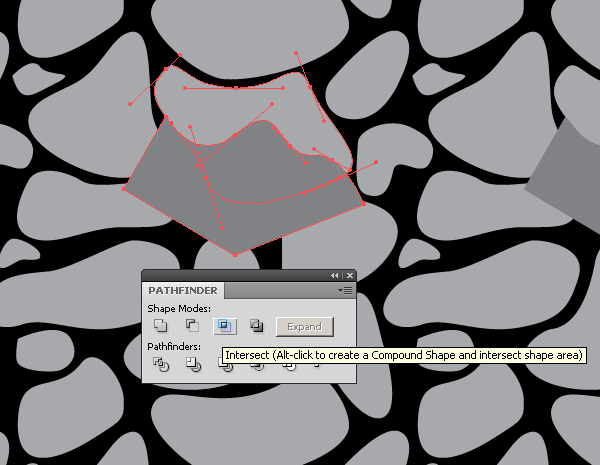This screenshot has height=465, width=600.
Task: Click the right corner anchor of dark polygon
Action: (x=364, y=204)
